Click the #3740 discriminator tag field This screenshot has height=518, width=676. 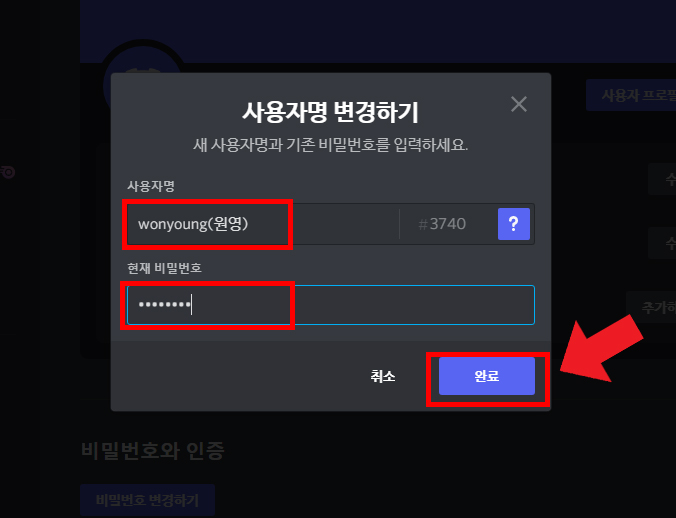pos(448,224)
